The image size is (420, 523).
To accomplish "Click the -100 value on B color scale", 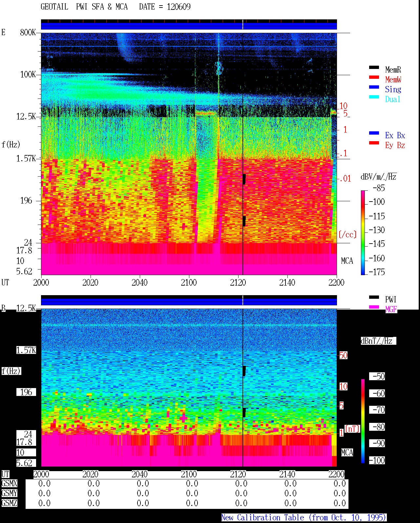I will tap(377, 460).
